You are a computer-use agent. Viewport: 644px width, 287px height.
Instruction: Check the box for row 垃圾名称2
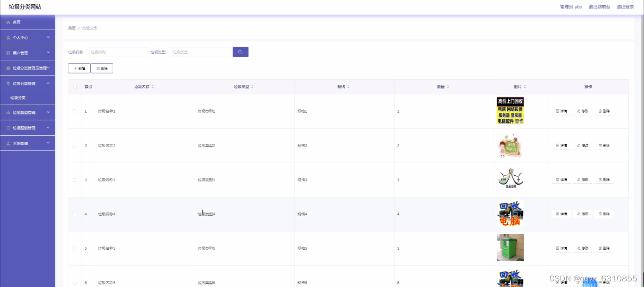click(x=74, y=146)
